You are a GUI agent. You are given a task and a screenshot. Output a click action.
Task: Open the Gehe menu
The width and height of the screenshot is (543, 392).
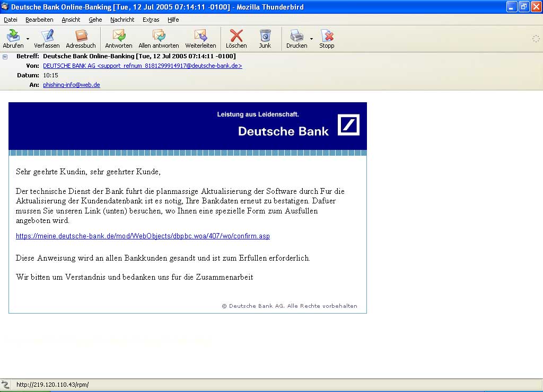click(x=95, y=20)
